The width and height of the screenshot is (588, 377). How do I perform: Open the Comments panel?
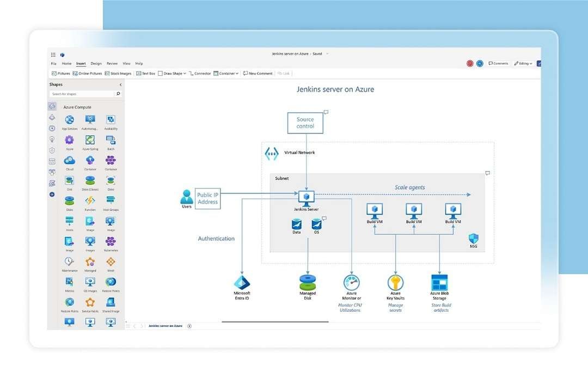498,63
